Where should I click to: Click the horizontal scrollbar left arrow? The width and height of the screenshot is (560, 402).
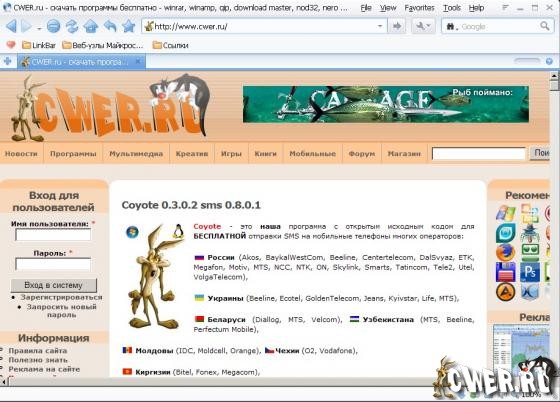tap(4, 382)
